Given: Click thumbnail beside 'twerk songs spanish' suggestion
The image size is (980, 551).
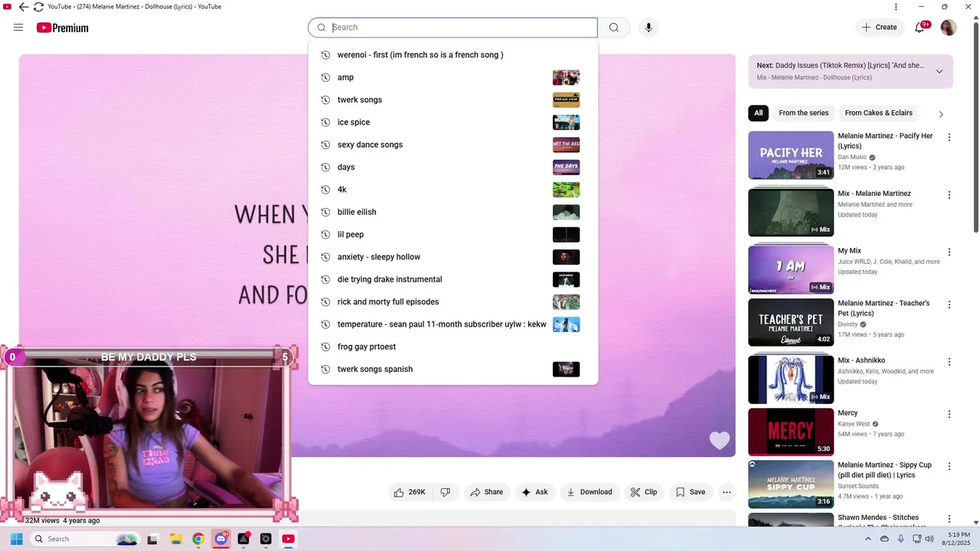Looking at the screenshot, I should (566, 370).
